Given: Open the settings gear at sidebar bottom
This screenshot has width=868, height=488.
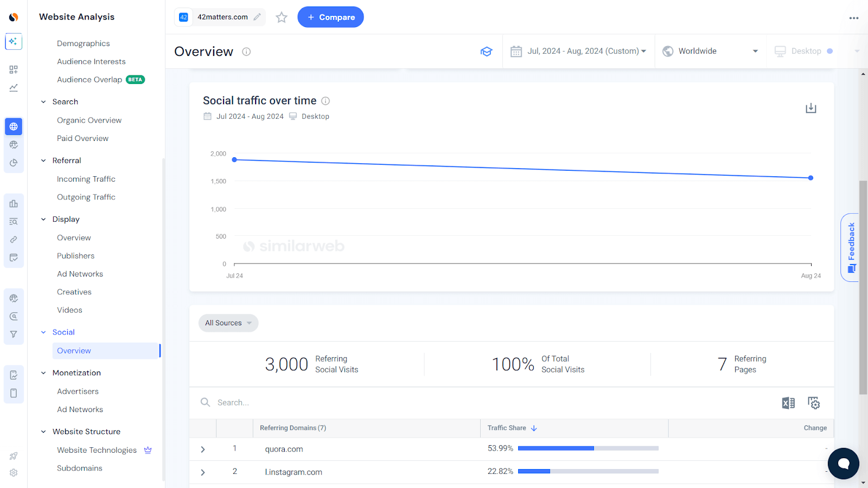Looking at the screenshot, I should (x=13, y=472).
